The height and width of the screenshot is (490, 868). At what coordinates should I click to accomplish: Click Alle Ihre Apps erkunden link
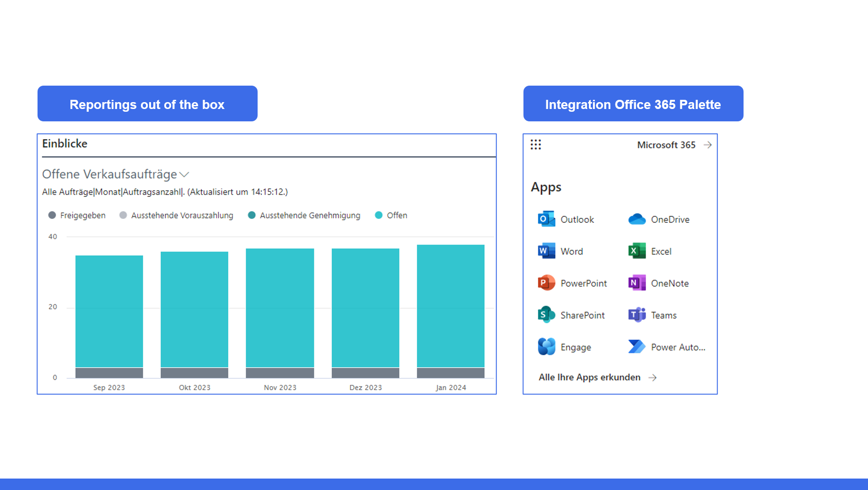click(x=589, y=377)
